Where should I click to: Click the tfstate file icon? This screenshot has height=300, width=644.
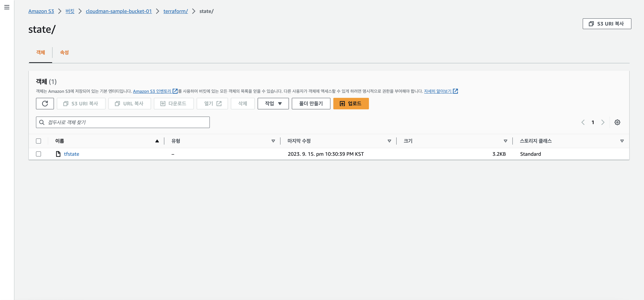coord(58,154)
